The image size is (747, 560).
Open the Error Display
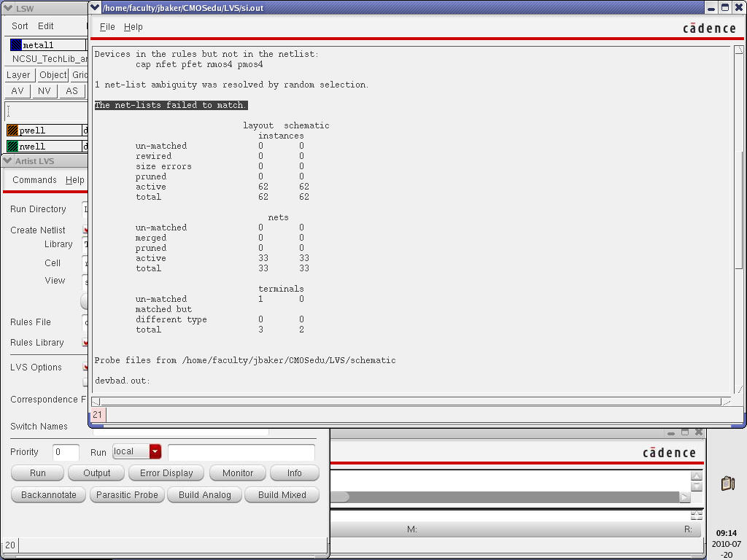click(166, 472)
